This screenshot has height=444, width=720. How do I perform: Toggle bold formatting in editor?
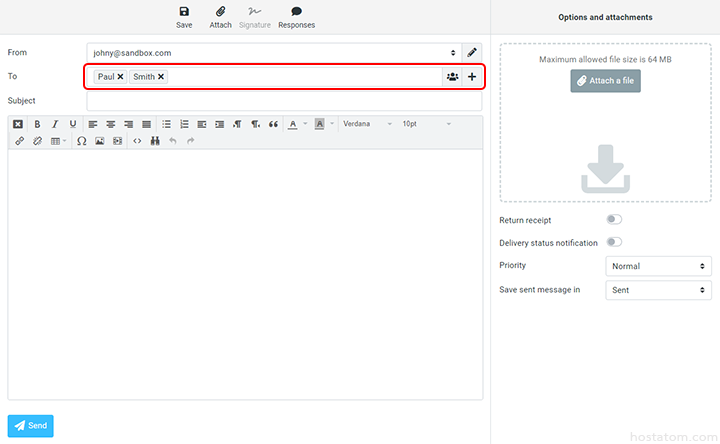pyautogui.click(x=37, y=124)
